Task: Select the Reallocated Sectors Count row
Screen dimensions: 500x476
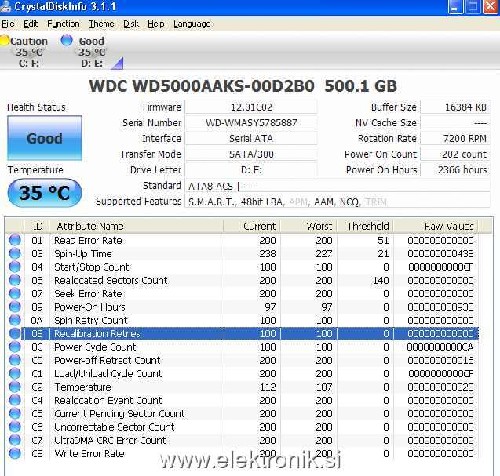Action: pyautogui.click(x=242, y=280)
